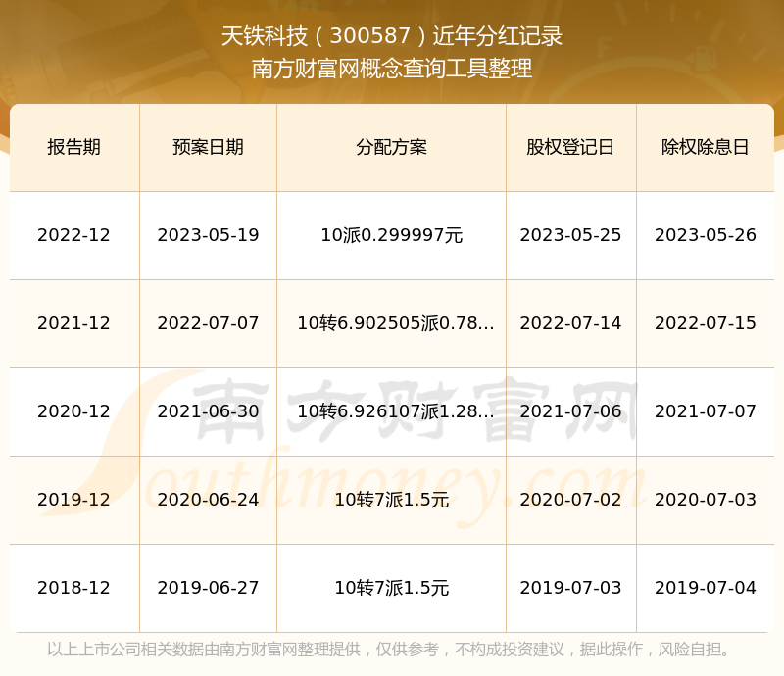The image size is (784, 676).
Task: Click record date 2020-07-02
Action: point(570,499)
